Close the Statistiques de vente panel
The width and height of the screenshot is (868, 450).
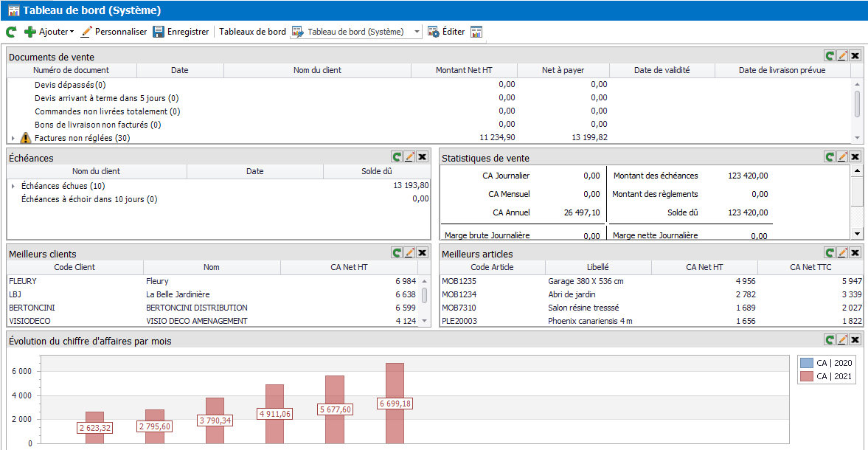[x=855, y=156]
